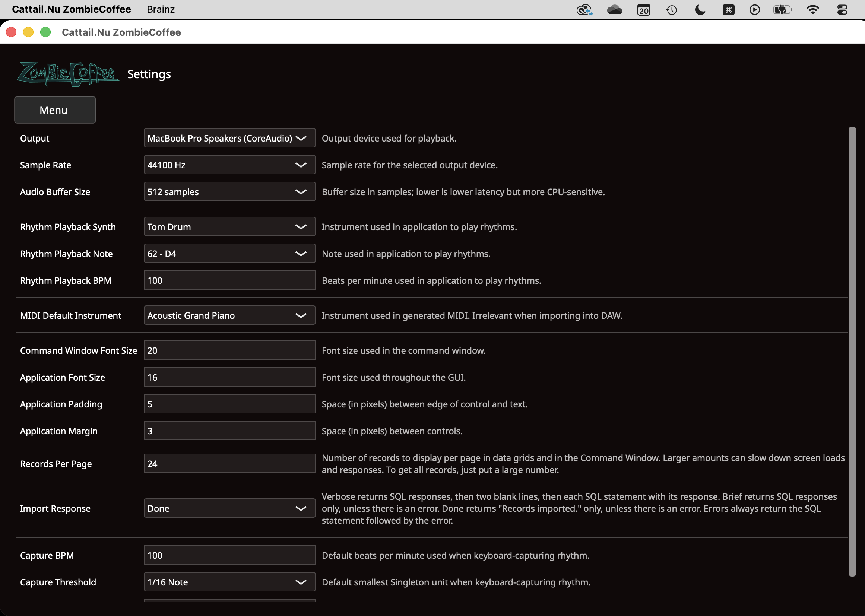
Task: Expand the Sample Rate dropdown
Action: click(x=229, y=165)
